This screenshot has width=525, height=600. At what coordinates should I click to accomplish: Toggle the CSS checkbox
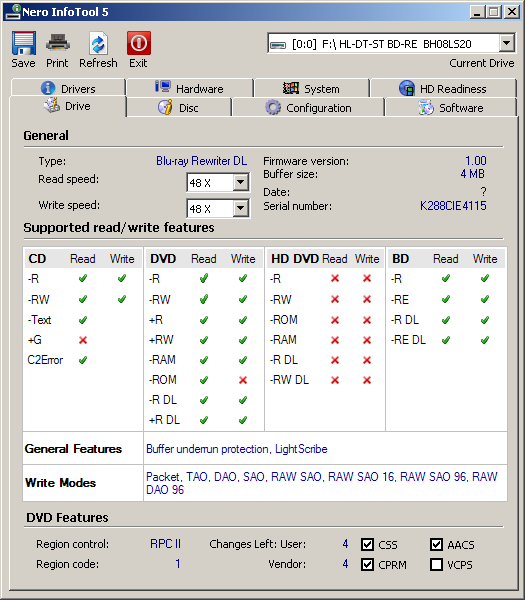click(367, 544)
